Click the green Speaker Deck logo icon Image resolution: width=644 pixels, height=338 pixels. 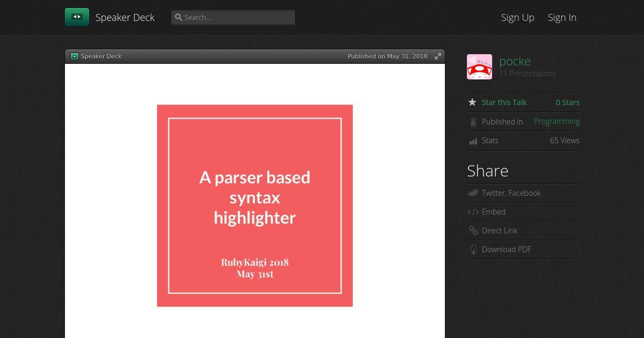point(77,17)
